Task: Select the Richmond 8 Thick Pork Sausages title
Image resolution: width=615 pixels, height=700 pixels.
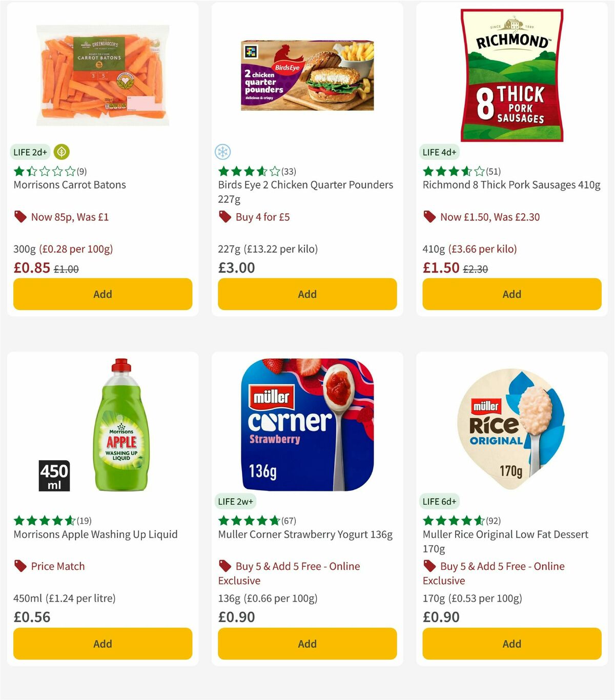Action: tap(511, 185)
